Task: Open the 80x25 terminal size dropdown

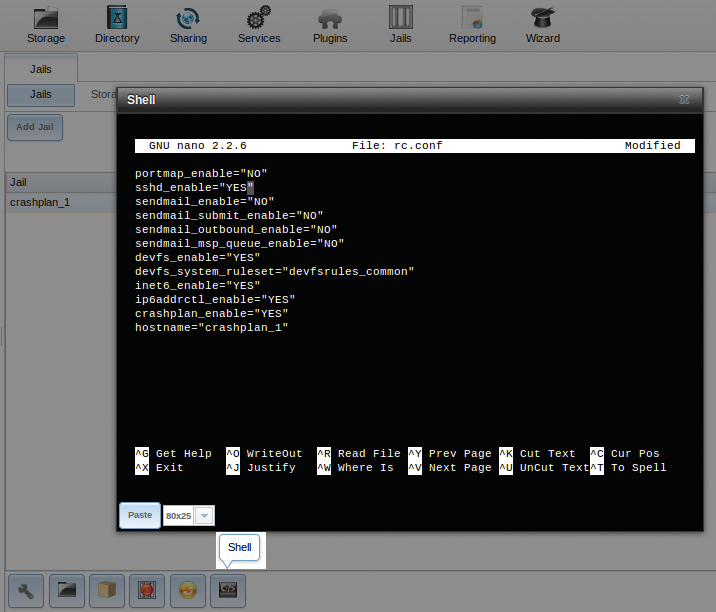Action: point(204,516)
